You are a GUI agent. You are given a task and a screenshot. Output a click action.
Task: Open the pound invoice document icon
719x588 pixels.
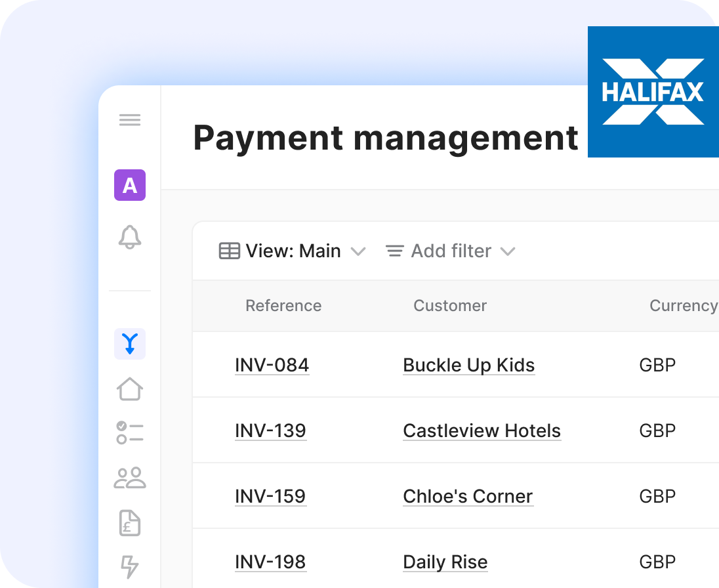[130, 523]
